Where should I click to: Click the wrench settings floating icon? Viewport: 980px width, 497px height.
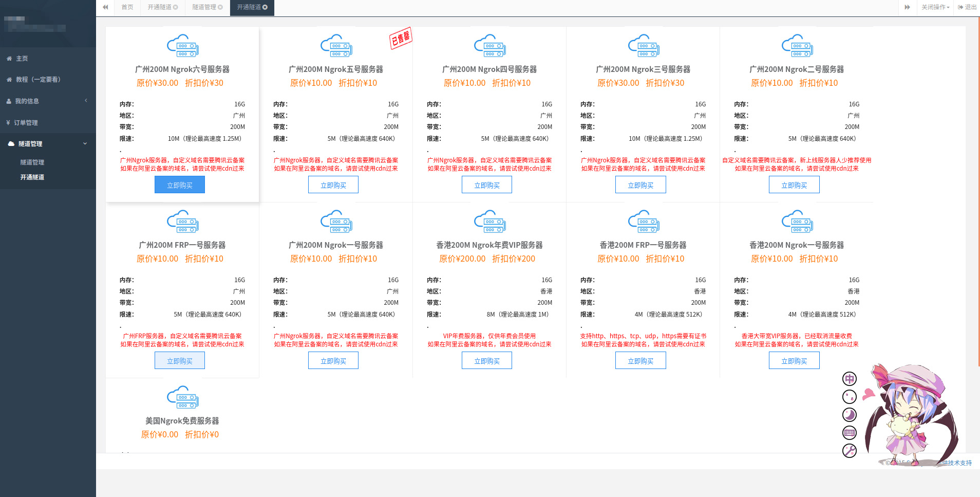[850, 451]
